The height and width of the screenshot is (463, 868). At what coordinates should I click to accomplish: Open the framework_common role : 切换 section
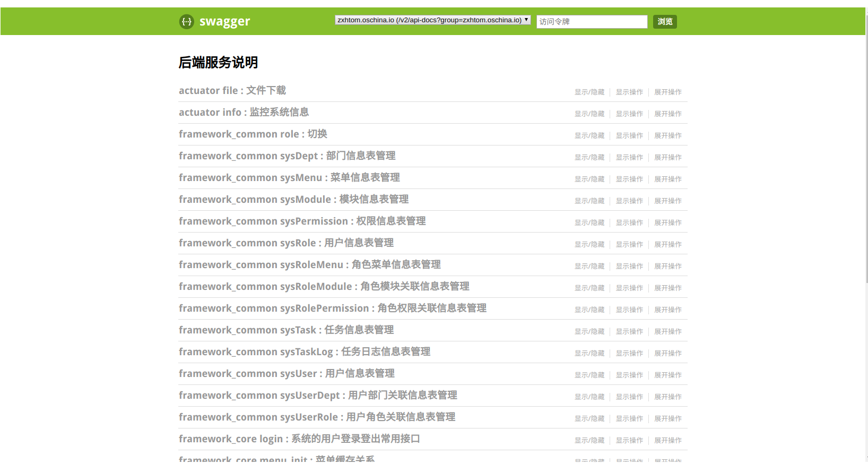click(x=253, y=134)
